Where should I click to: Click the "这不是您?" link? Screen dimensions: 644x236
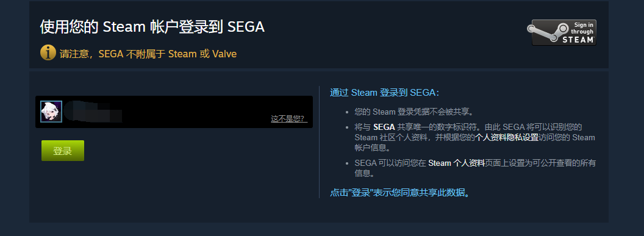point(289,119)
